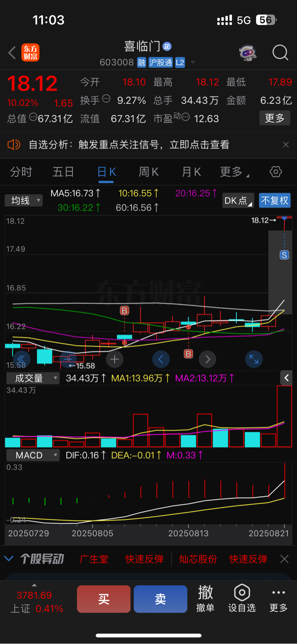Tap the blue S sell signal marker
This screenshot has width=297, height=644.
pyautogui.click(x=284, y=255)
